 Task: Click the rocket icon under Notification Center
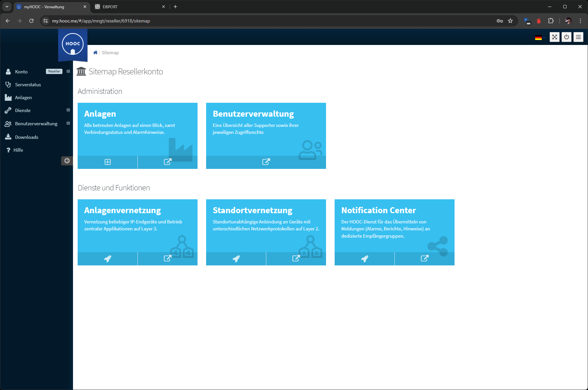point(364,259)
